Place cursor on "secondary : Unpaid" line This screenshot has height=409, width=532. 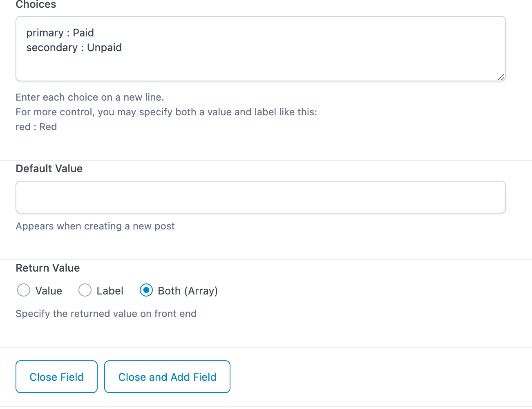pos(74,48)
